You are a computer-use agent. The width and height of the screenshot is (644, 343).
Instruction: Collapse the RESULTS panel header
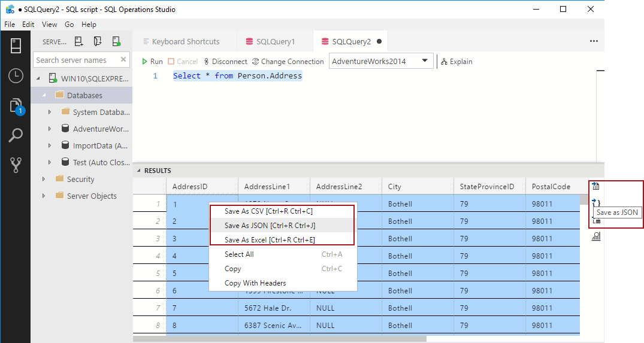coord(139,171)
